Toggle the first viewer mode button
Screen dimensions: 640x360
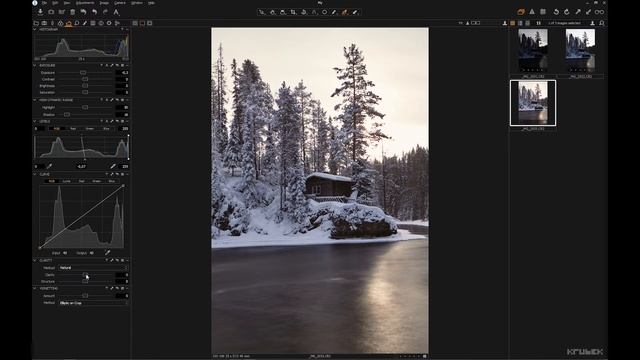click(x=135, y=23)
